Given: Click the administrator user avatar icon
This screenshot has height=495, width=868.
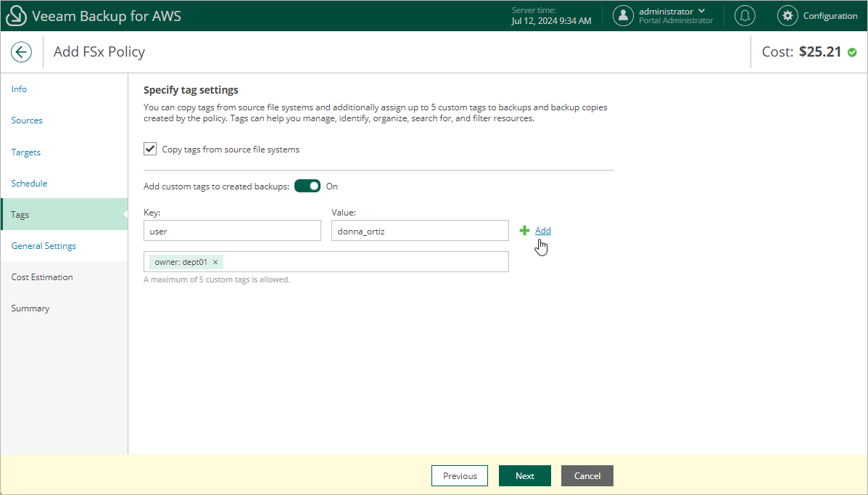Looking at the screenshot, I should (623, 15).
